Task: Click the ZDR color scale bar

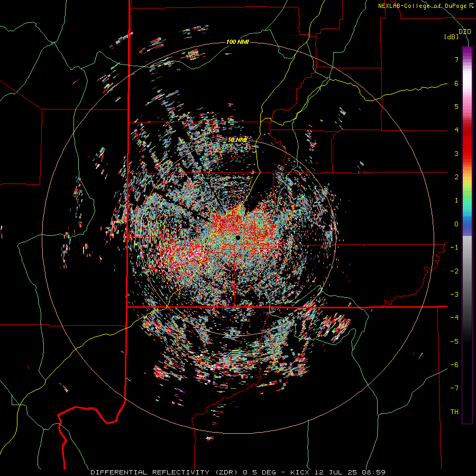Action: click(467, 235)
